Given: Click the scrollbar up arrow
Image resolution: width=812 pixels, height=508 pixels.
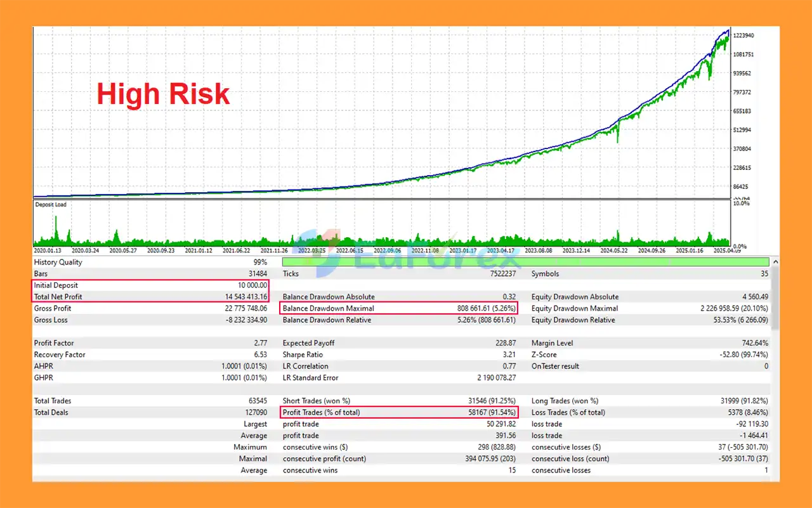Looking at the screenshot, I should [775, 262].
